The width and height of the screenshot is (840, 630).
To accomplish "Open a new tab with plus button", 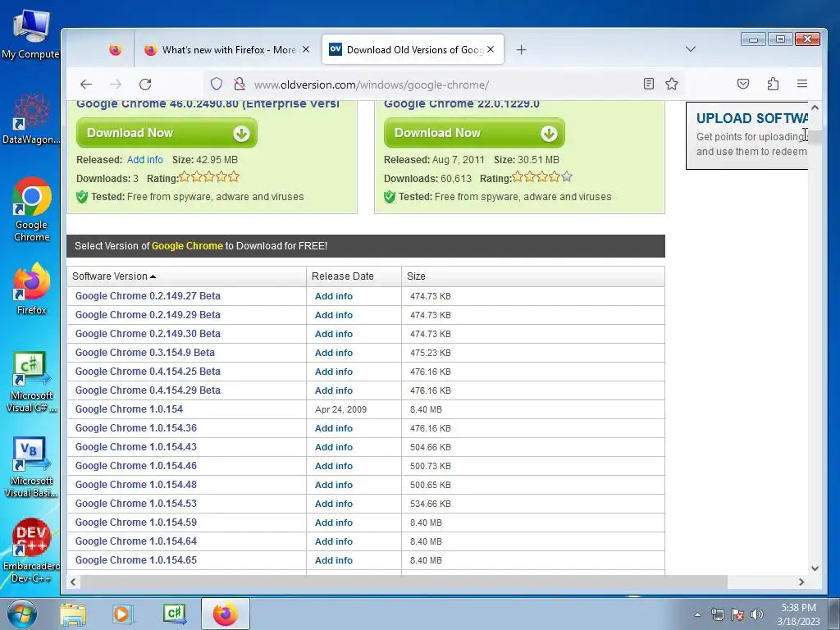I will click(521, 50).
